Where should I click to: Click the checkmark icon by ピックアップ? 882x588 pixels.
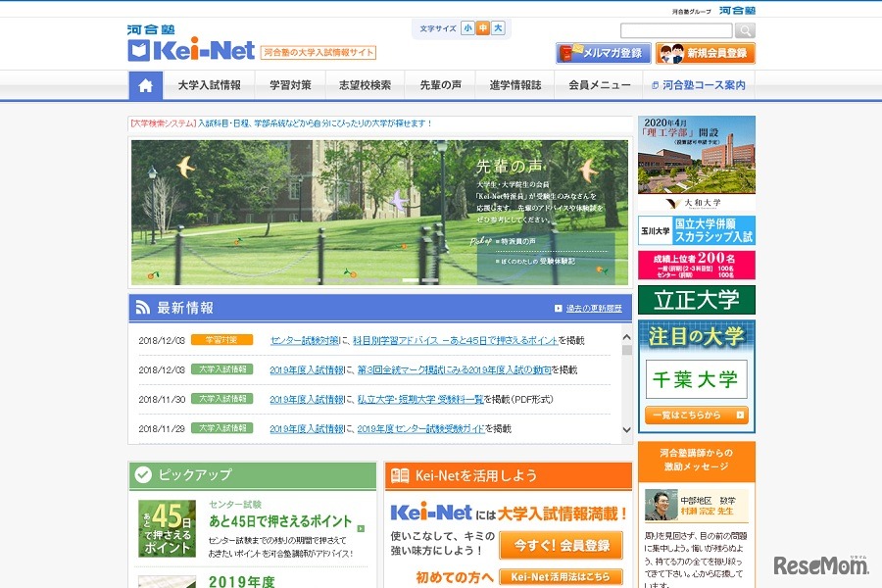(x=143, y=475)
